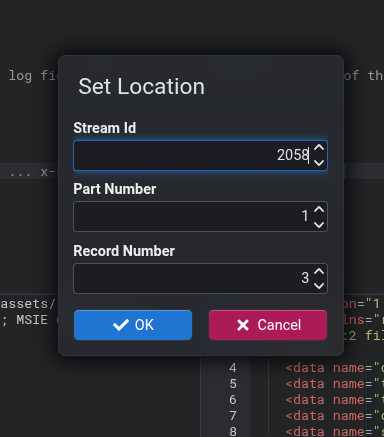Click the Stream Id label

105,128
